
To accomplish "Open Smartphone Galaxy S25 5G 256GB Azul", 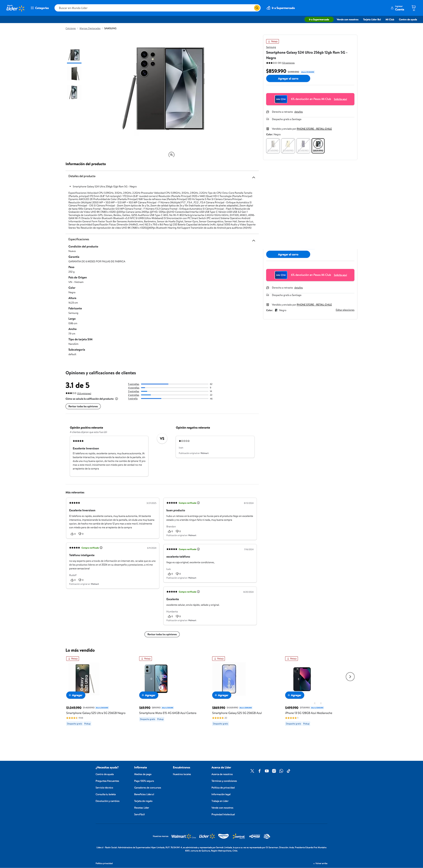I will point(237,713).
